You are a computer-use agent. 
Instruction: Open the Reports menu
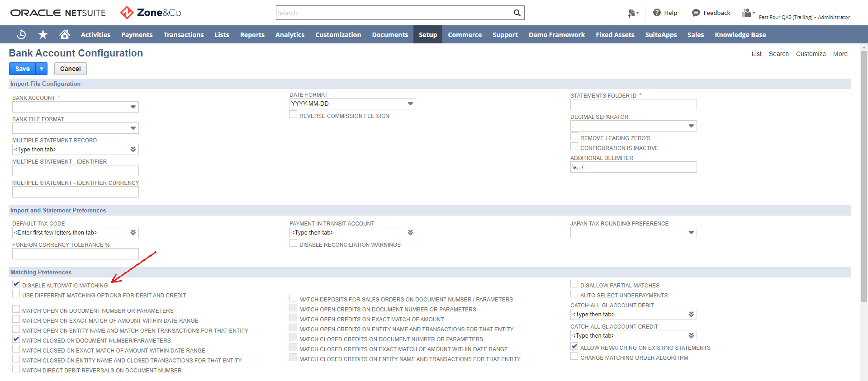(252, 35)
